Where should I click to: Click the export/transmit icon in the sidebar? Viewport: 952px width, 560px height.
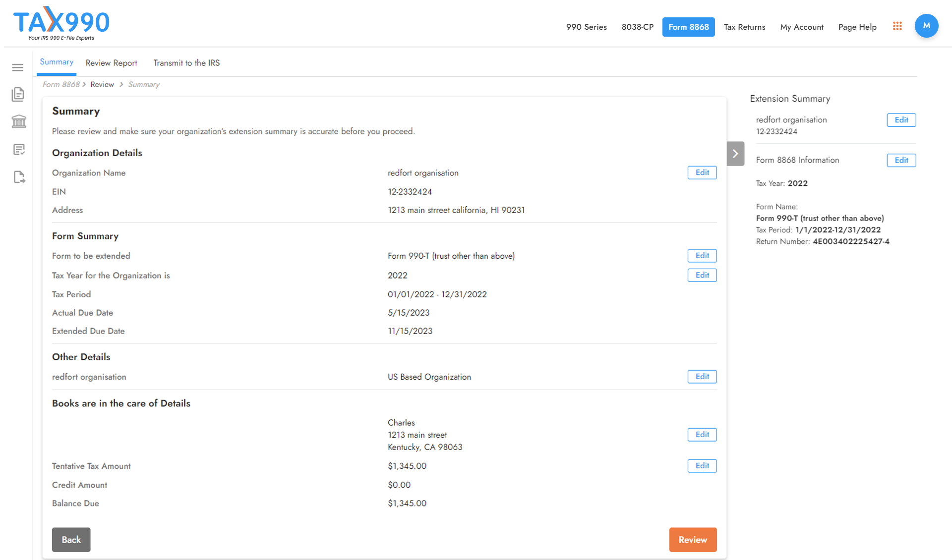pyautogui.click(x=18, y=177)
